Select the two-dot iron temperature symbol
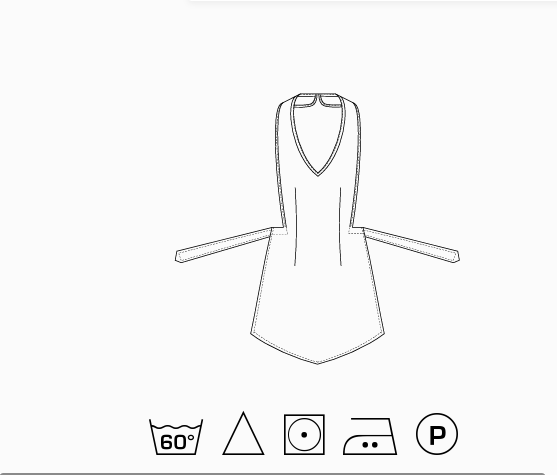This screenshot has height=475, width=557. [x=370, y=436]
